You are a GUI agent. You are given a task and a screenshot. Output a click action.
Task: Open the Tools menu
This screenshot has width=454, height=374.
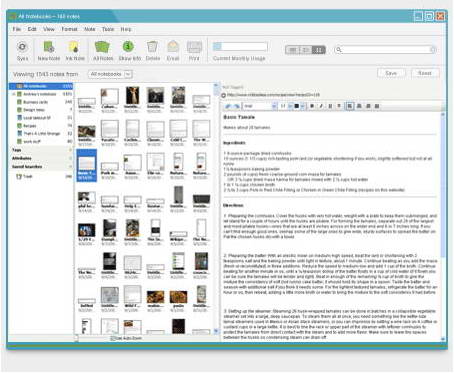pyautogui.click(x=108, y=29)
